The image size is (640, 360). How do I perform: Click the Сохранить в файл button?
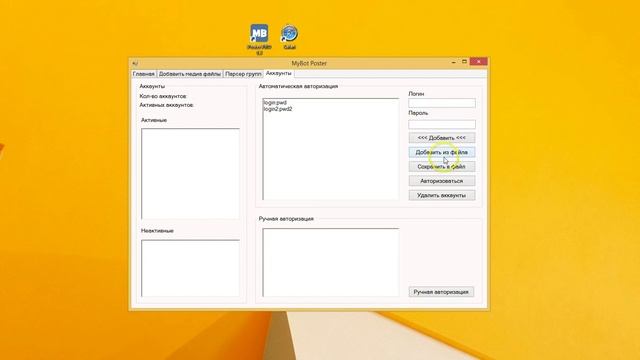442,167
